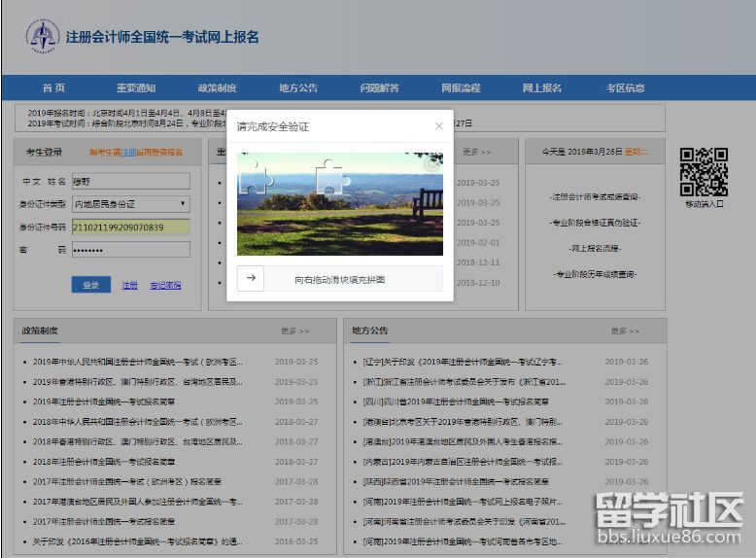Click the slider arrow handle in captcha
This screenshot has height=558, width=756.
[251, 279]
